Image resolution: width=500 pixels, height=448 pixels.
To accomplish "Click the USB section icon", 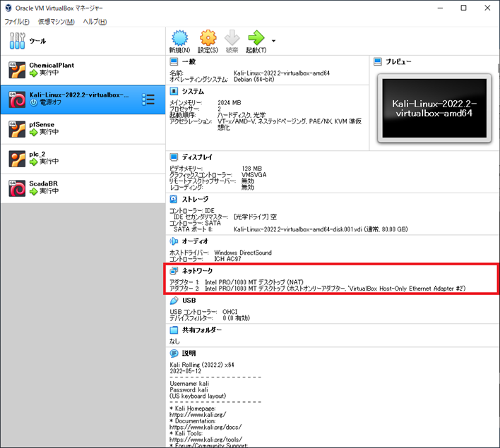I will point(174,300).
